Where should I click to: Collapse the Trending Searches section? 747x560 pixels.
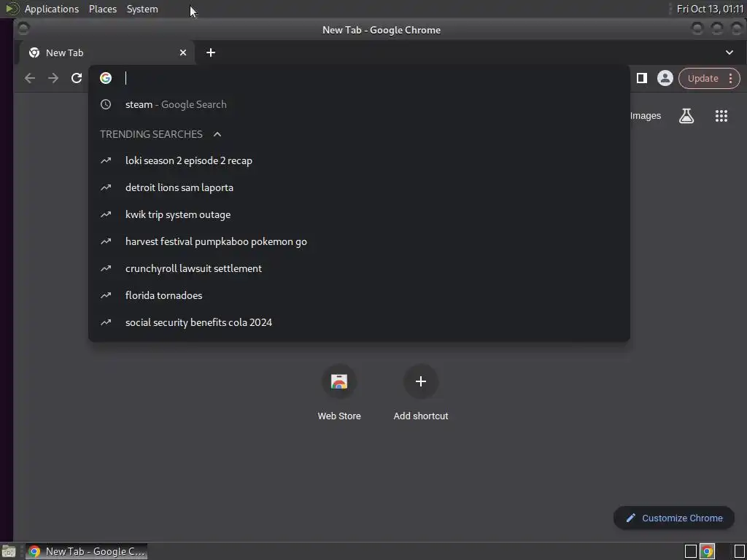point(217,134)
